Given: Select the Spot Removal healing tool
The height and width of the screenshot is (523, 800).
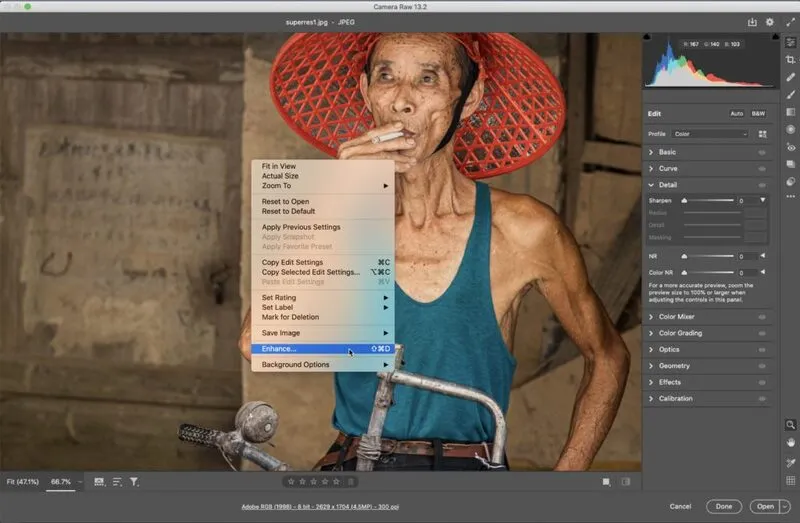Looking at the screenshot, I should click(790, 77).
